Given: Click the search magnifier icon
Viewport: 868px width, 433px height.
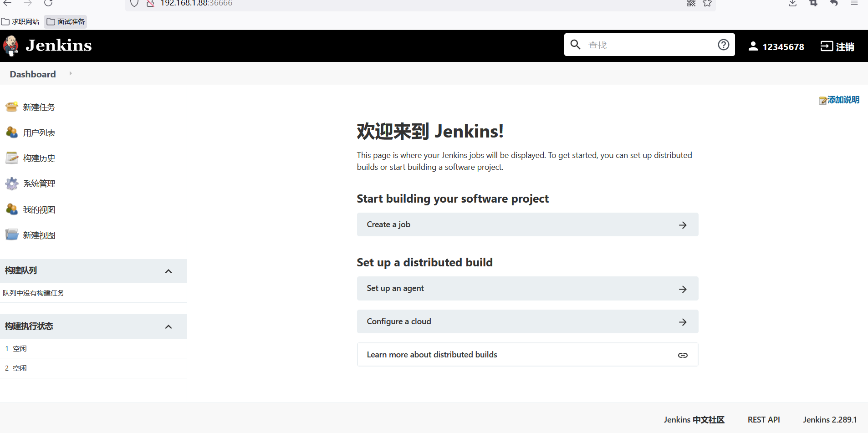Looking at the screenshot, I should click(575, 45).
